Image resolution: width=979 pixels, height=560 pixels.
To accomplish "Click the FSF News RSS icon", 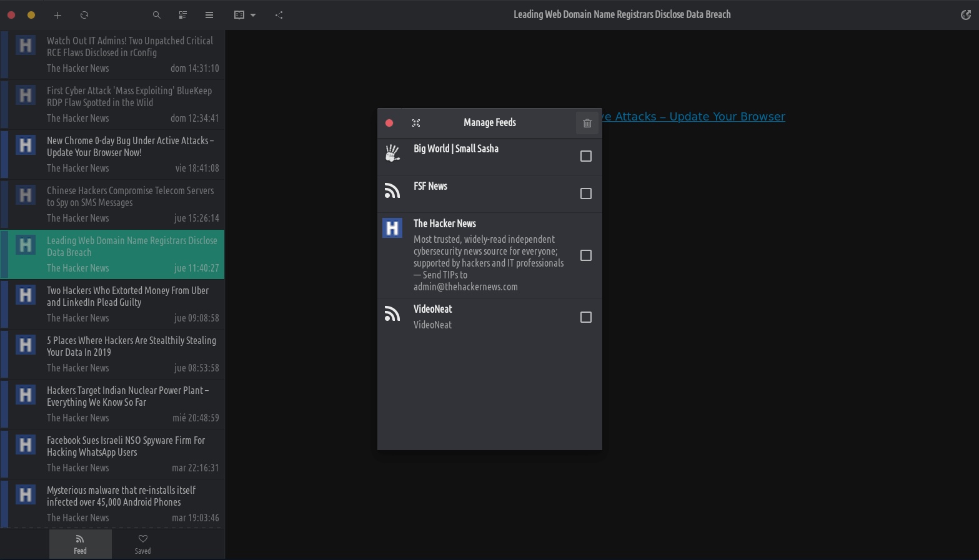I will [392, 190].
